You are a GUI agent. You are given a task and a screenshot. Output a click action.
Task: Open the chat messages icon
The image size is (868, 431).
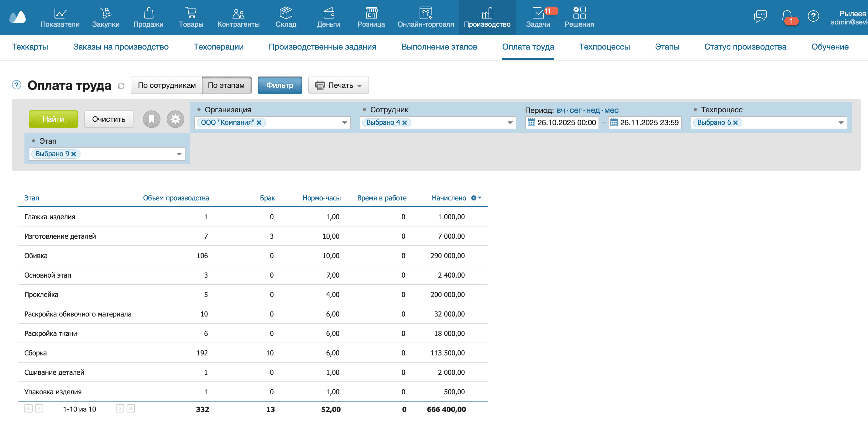click(760, 16)
